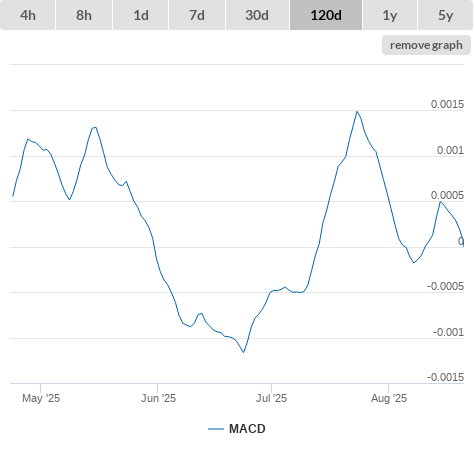Switch to the 8h time range
474x455 pixels.
click(x=84, y=15)
